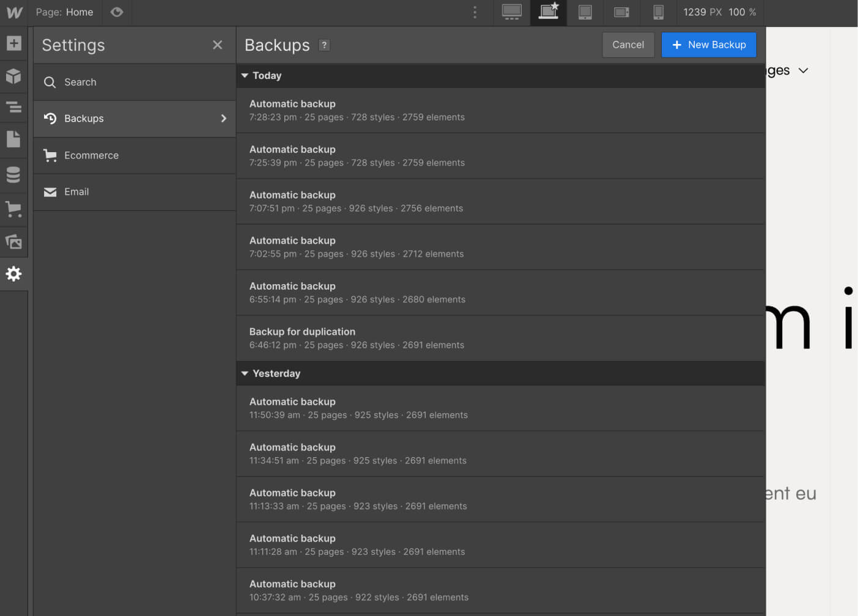
Task: Open the Navigator panel
Action: 13,107
